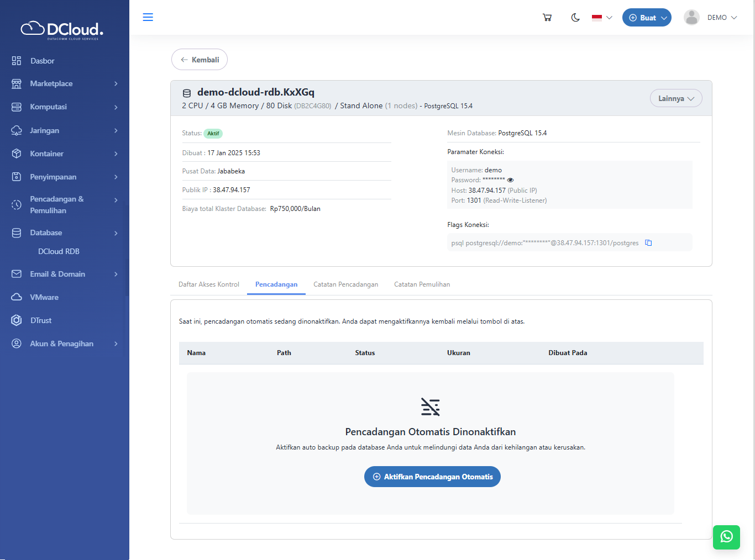Open VMware in the sidebar
This screenshot has width=755, height=560.
pos(44,297)
